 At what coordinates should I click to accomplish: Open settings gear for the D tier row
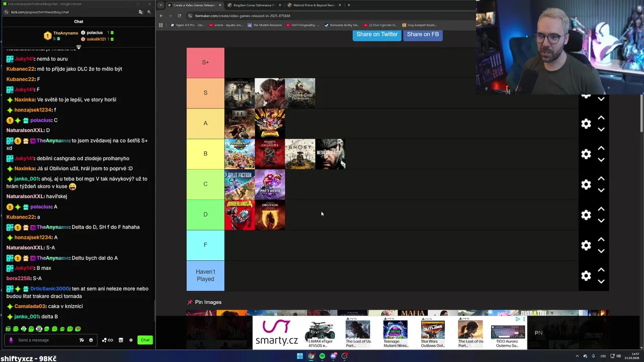[x=586, y=215]
